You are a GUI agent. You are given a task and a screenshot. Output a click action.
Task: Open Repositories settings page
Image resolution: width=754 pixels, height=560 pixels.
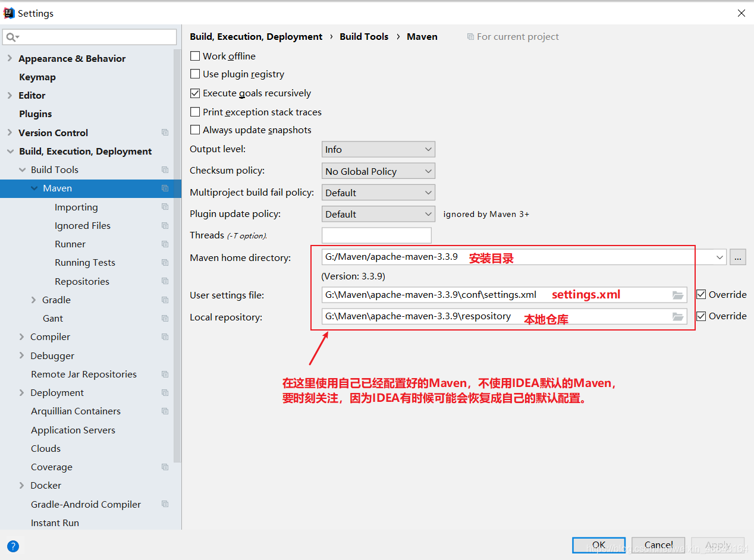click(82, 281)
